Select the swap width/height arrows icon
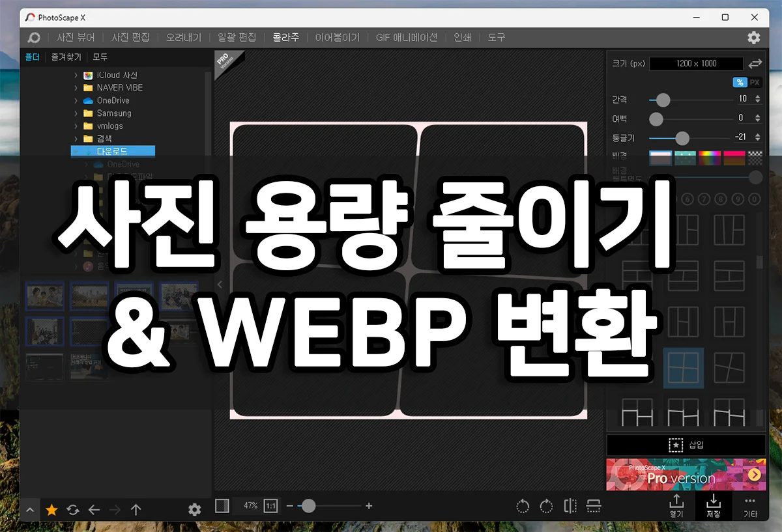This screenshot has width=782, height=532. click(756, 63)
